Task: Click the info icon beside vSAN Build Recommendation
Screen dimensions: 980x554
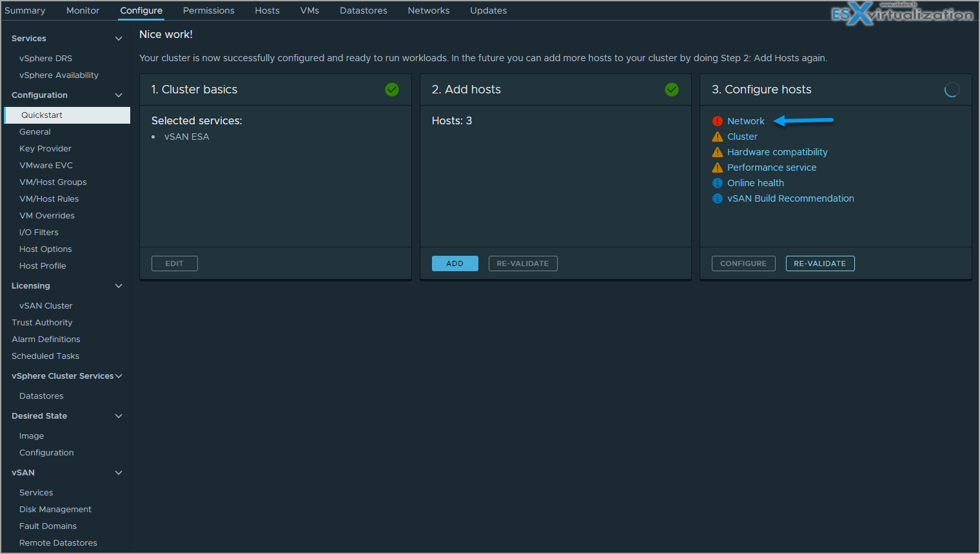Action: (x=717, y=198)
